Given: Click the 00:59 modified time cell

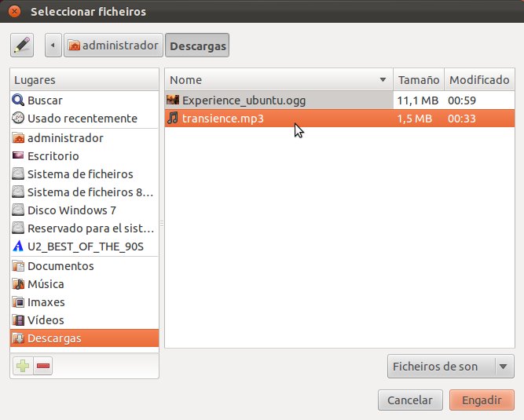Looking at the screenshot, I should (x=462, y=100).
